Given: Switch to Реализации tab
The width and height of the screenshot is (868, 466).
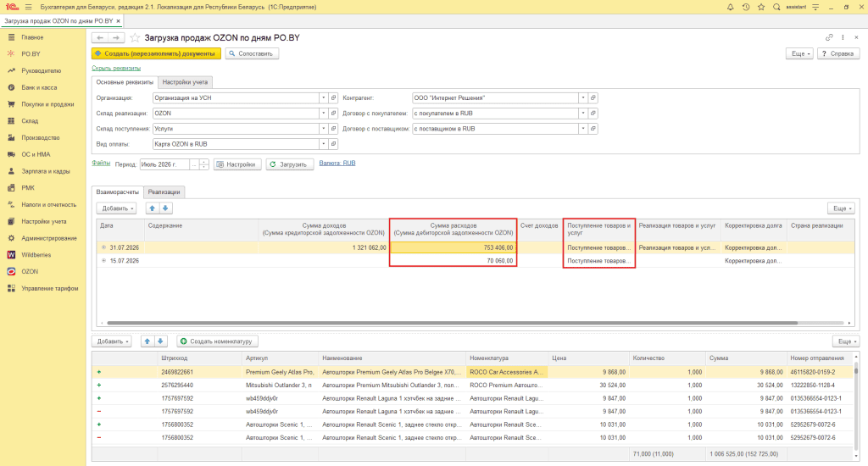Looking at the screenshot, I should point(164,192).
